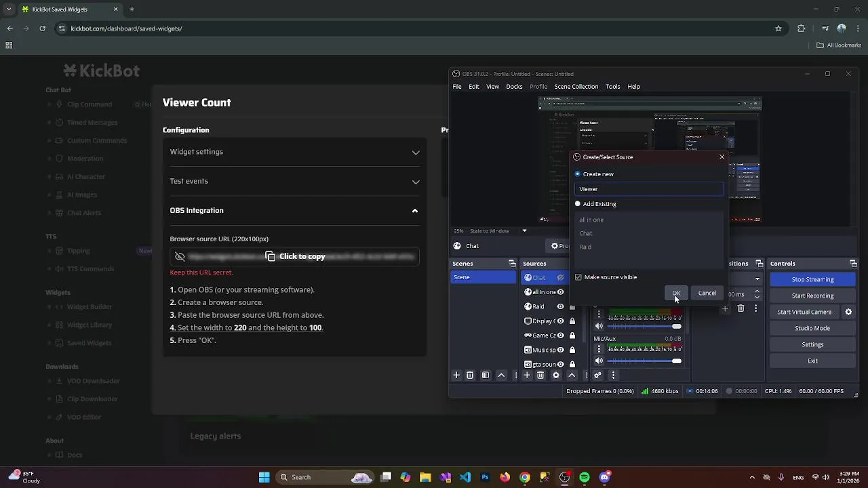This screenshot has width=868, height=488.
Task: Open OBS Tools menu
Action: 613,87
